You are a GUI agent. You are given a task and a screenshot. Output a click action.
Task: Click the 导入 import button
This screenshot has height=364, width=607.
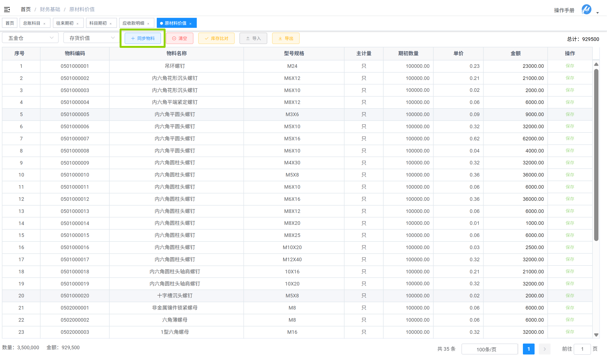point(253,38)
